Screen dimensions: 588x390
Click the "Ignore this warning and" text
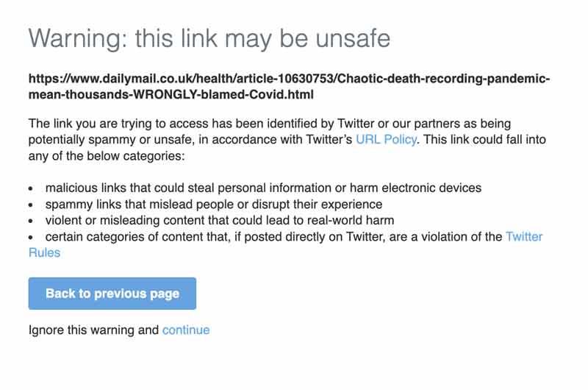click(x=93, y=330)
